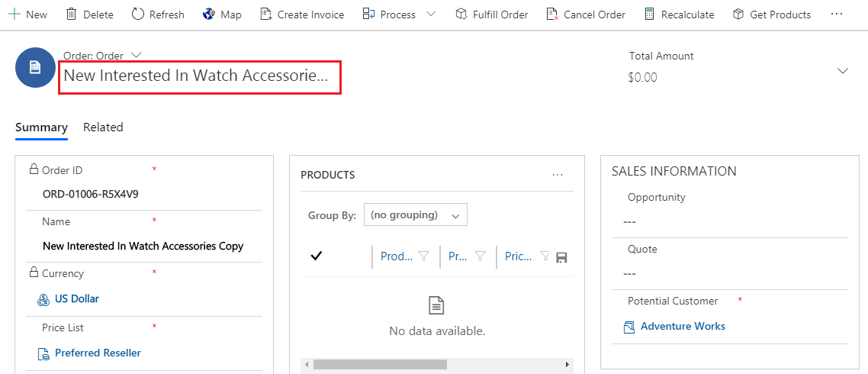Click Create Invoice in the toolbar
This screenshot has height=374, width=868.
[x=302, y=15]
